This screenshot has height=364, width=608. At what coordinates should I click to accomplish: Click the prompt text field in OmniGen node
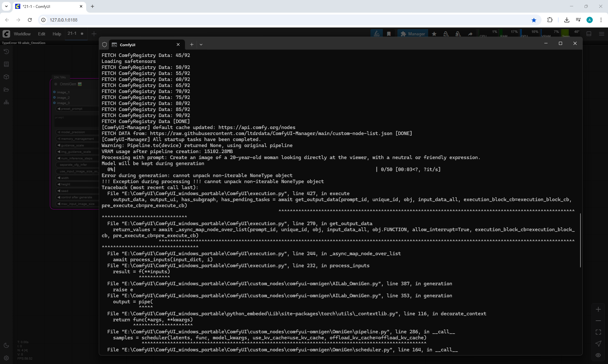pyautogui.click(x=76, y=121)
